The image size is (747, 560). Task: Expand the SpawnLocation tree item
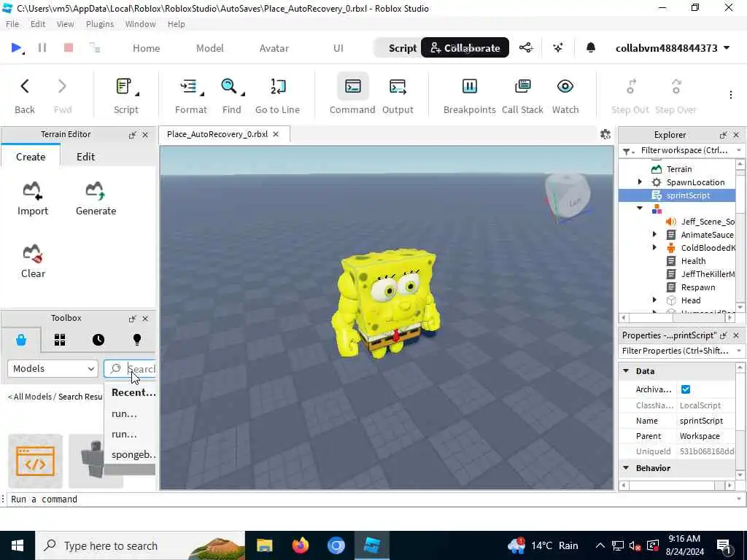[639, 182]
